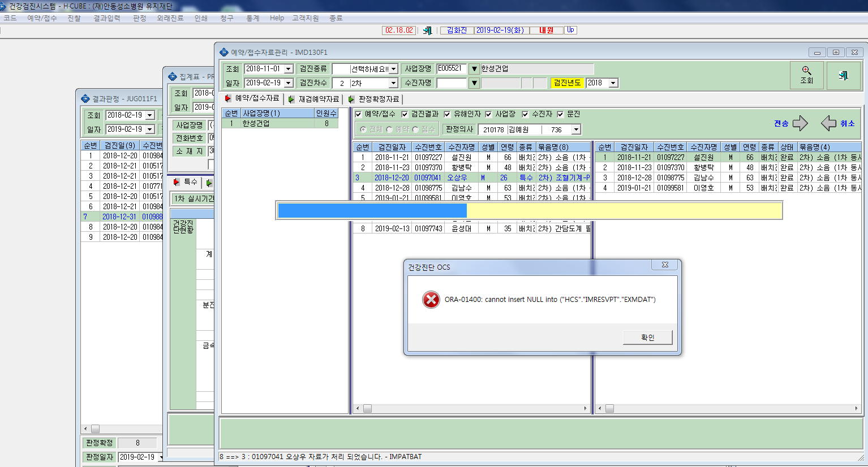Screen dimensions: 868x467
Task: Expand the 검진년도 2018 dropdown
Action: pos(613,83)
